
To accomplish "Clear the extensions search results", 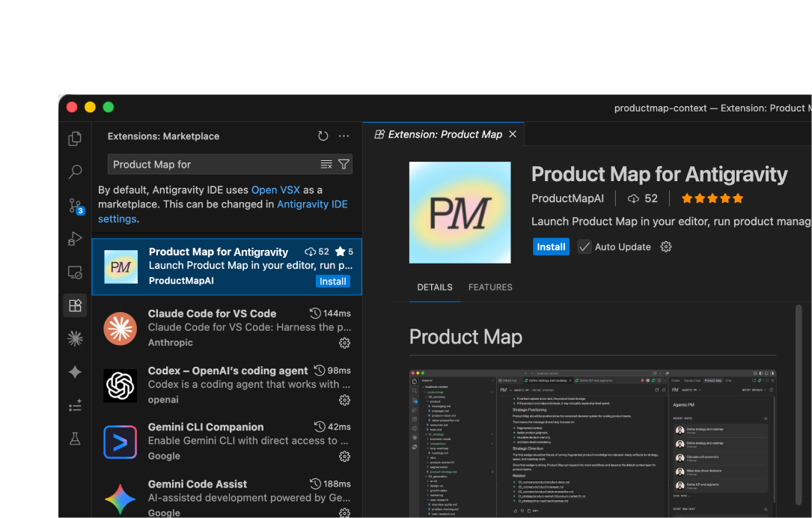I will pyautogui.click(x=326, y=164).
